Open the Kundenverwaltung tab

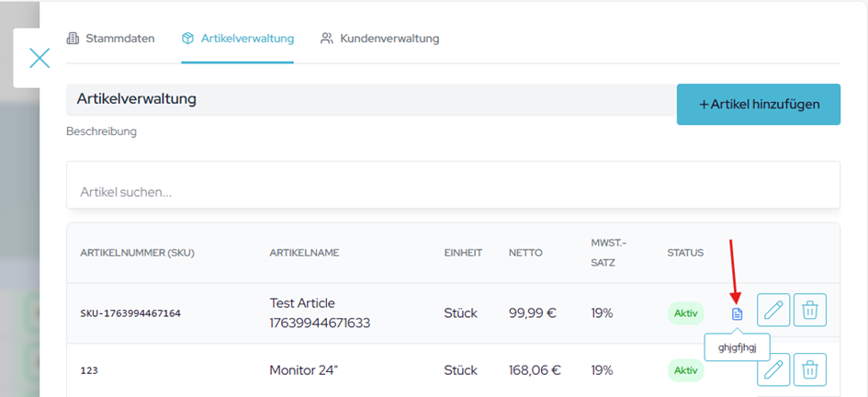[x=389, y=39]
